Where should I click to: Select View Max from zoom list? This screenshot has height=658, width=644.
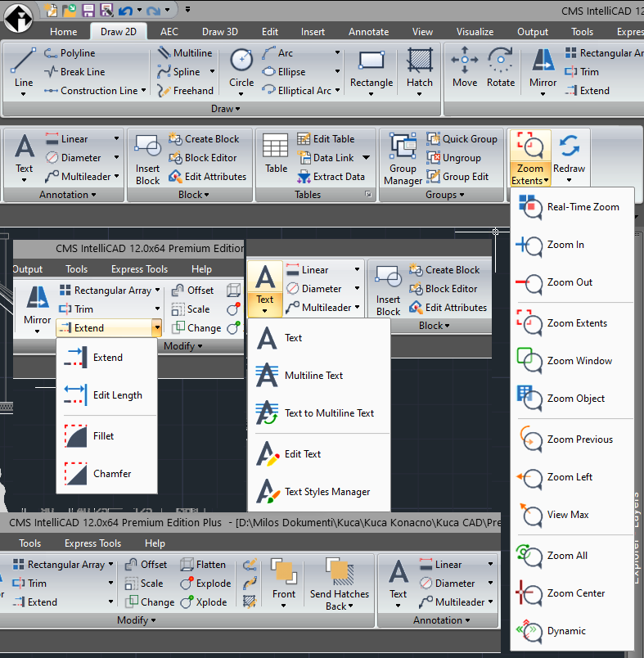tap(571, 515)
